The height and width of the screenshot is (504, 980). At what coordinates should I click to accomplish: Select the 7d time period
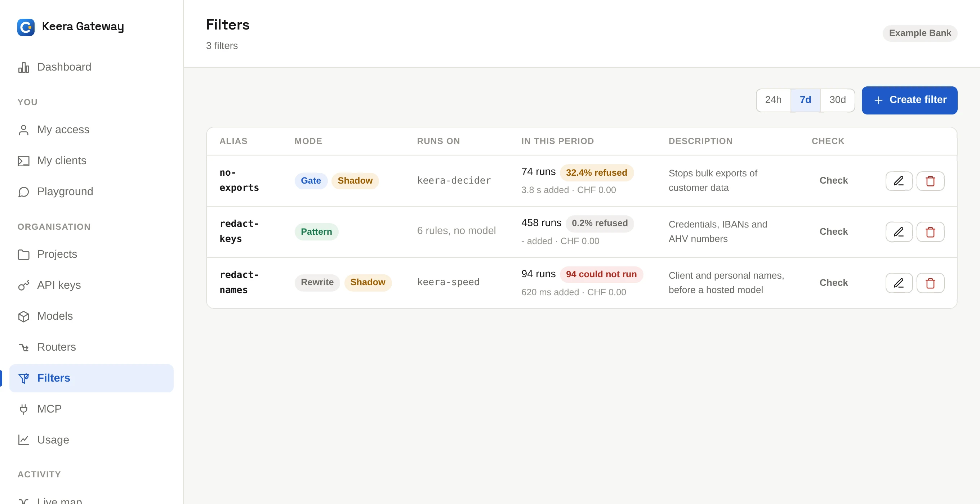tap(805, 100)
